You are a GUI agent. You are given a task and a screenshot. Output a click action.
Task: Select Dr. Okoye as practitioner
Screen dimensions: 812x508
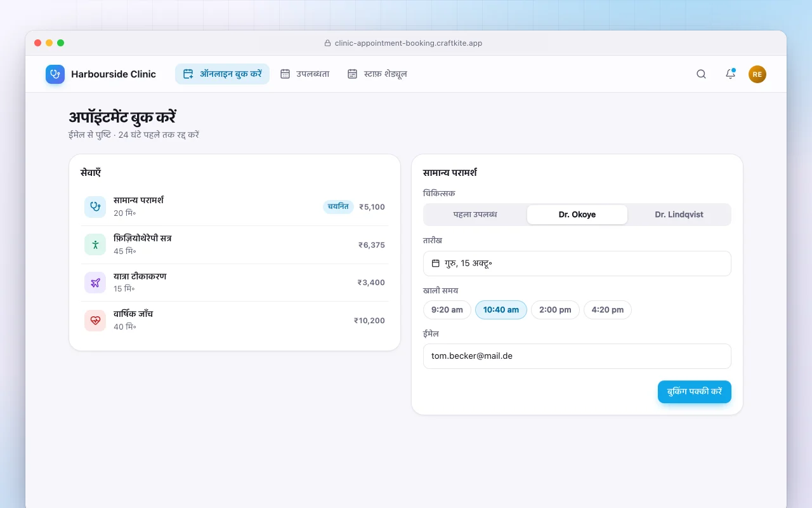pos(577,215)
